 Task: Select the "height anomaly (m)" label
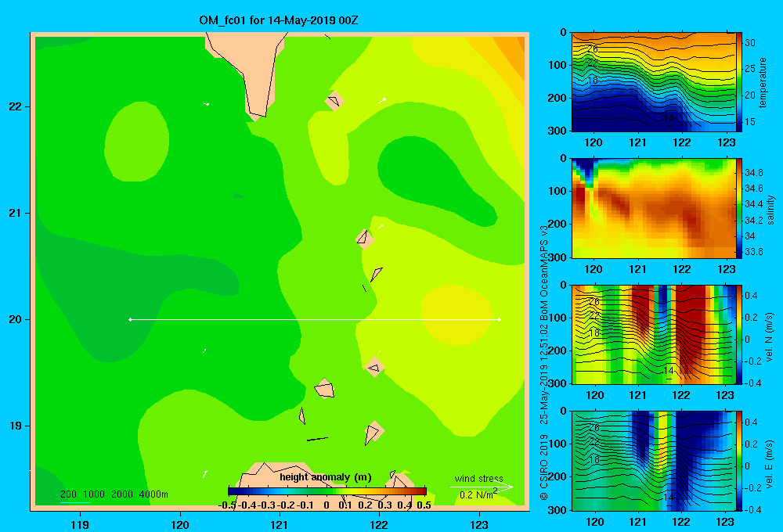tap(326, 477)
